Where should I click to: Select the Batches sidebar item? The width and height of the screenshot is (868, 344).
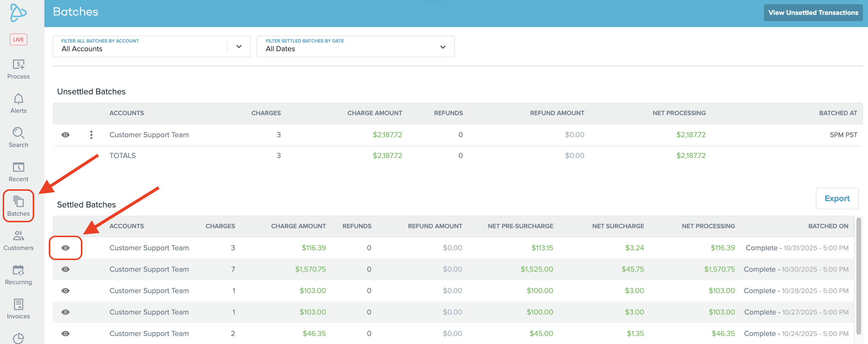click(x=18, y=206)
